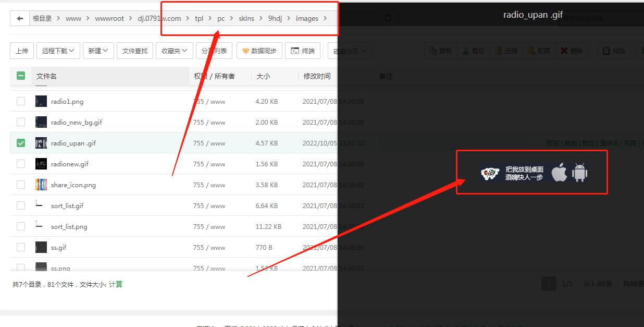This screenshot has height=327, width=644.
Task: Click the dimmed 删除 toolbar button
Action: pyautogui.click(x=572, y=51)
